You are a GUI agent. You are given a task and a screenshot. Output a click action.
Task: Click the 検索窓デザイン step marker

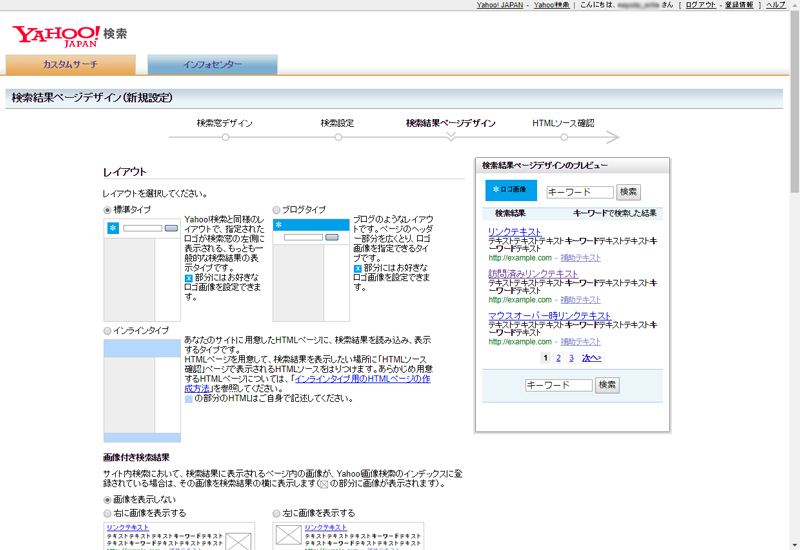coord(226,137)
